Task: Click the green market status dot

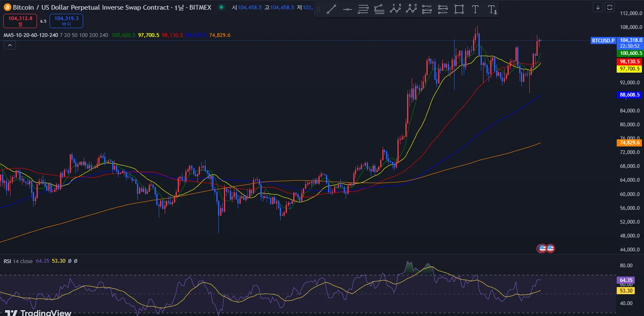Action: 221,7
